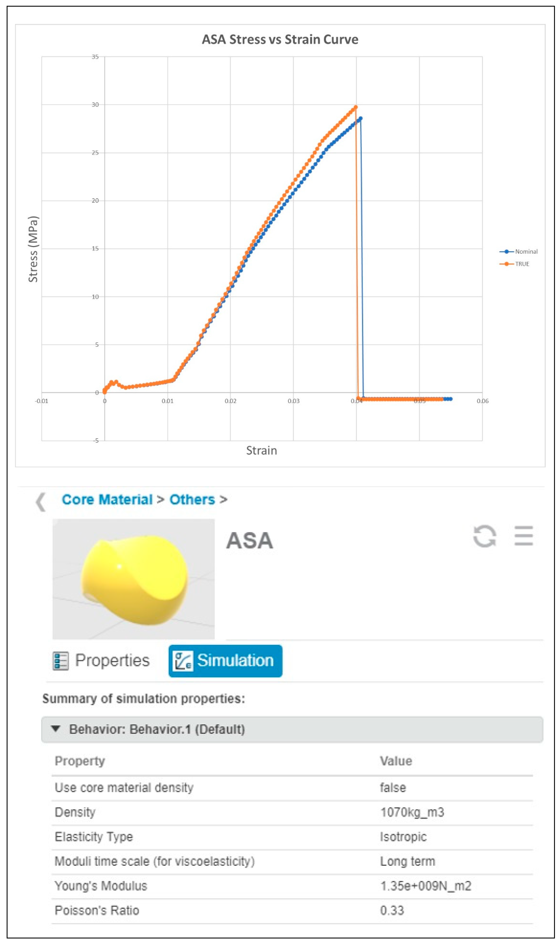Click the refresh icon next to ASA
This screenshot has height=946, width=560.
click(485, 536)
